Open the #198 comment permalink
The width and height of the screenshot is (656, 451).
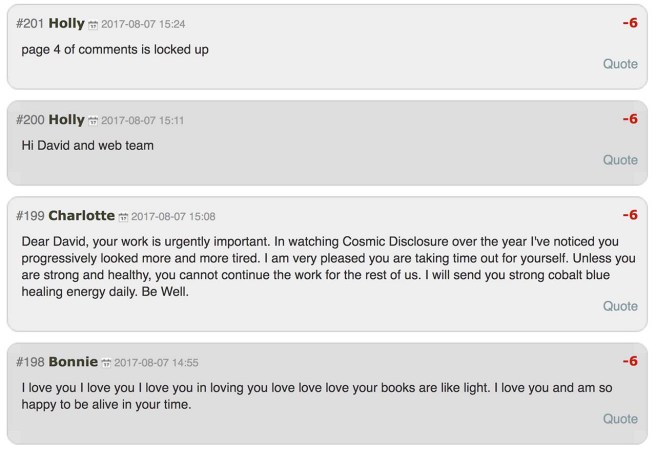click(30, 362)
